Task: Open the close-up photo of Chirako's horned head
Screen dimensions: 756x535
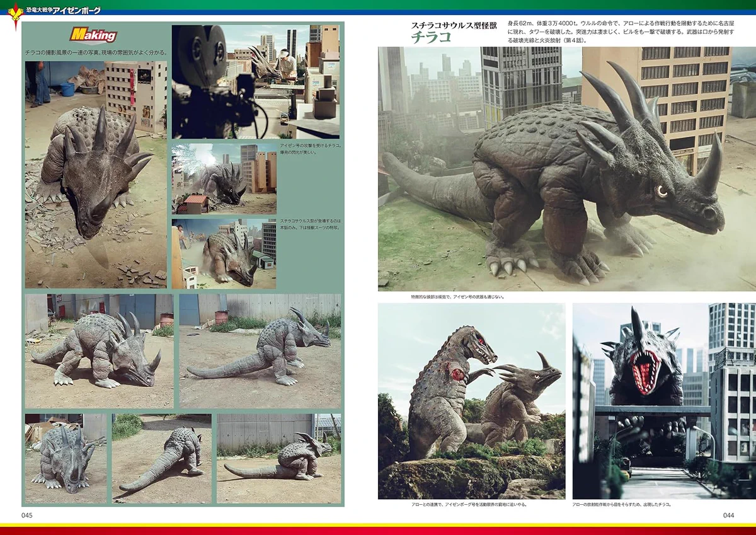Action: pos(96,175)
